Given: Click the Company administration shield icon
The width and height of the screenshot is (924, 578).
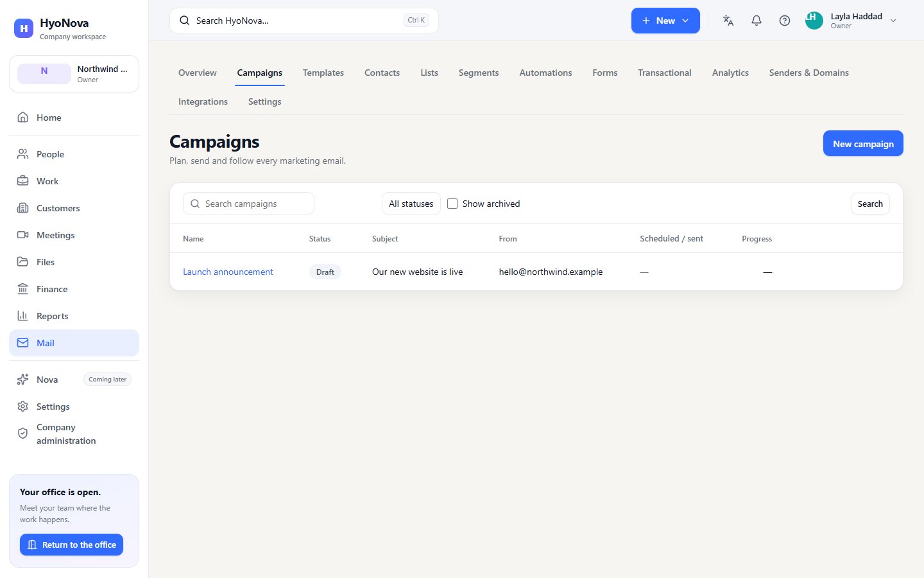Looking at the screenshot, I should [x=22, y=433].
